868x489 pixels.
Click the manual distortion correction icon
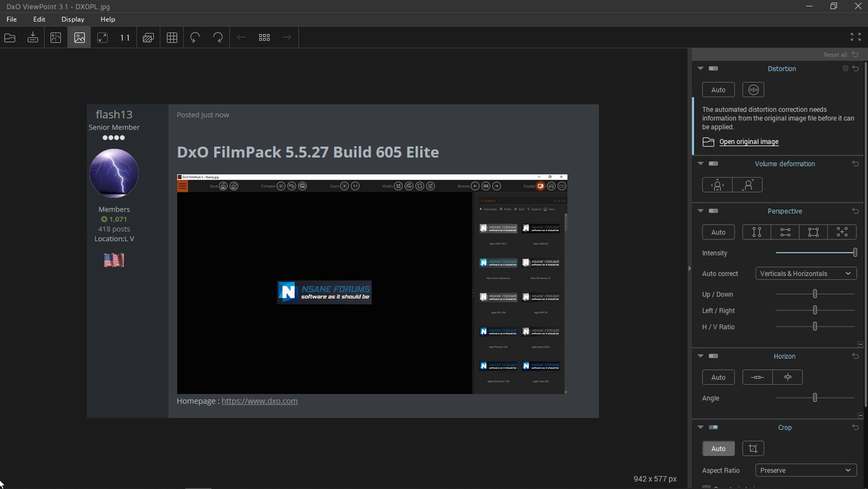tap(753, 90)
